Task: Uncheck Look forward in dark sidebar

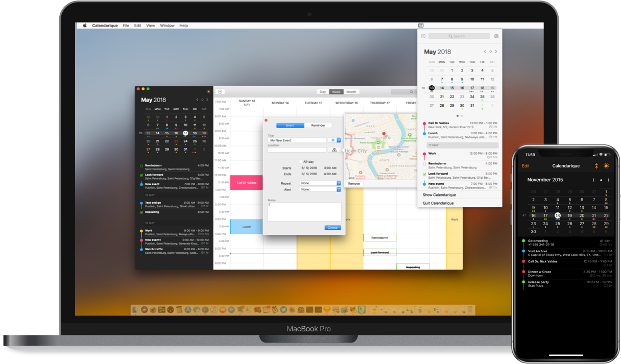Action: click(x=141, y=175)
